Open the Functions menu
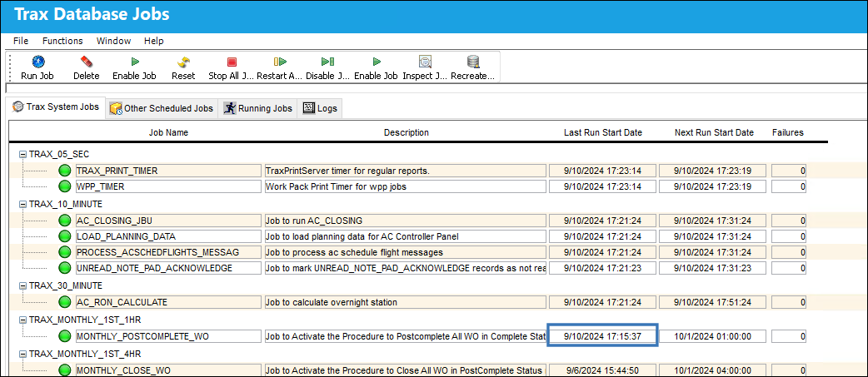The width and height of the screenshot is (868, 377). (x=62, y=41)
